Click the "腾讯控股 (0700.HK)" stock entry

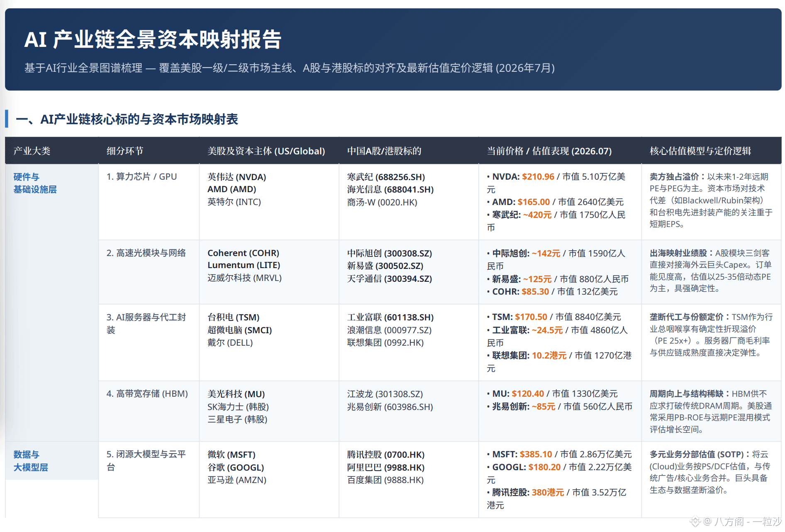[386, 455]
